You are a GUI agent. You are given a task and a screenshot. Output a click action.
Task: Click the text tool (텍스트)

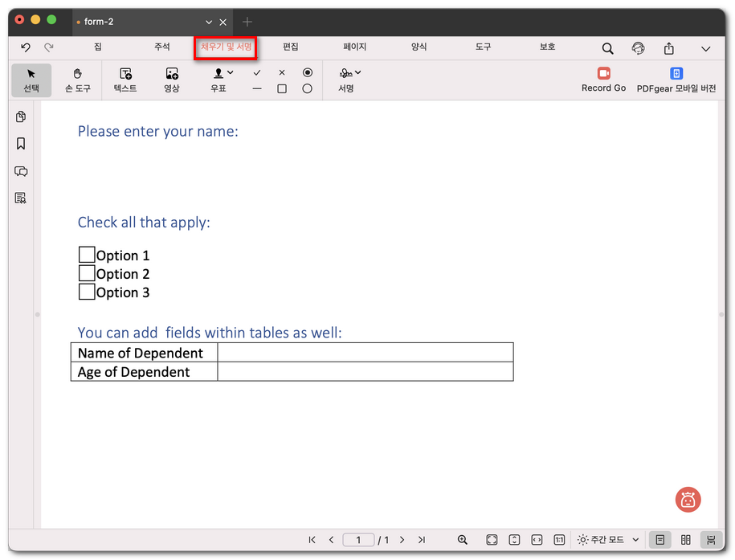pyautogui.click(x=125, y=80)
